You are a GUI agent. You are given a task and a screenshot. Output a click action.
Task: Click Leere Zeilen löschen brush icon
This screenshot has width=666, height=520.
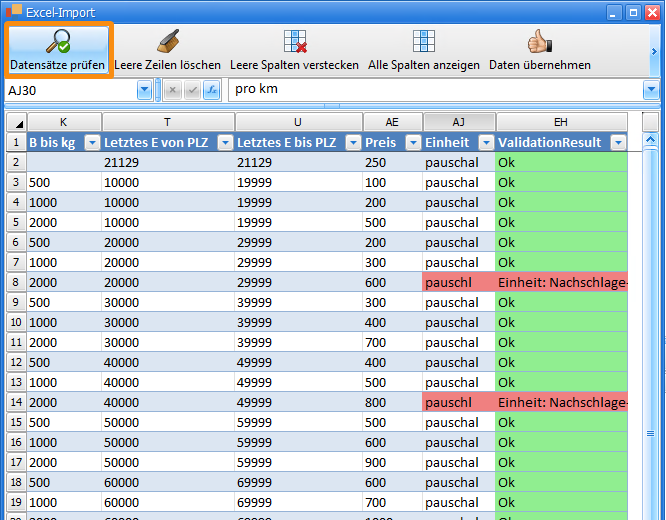point(168,41)
